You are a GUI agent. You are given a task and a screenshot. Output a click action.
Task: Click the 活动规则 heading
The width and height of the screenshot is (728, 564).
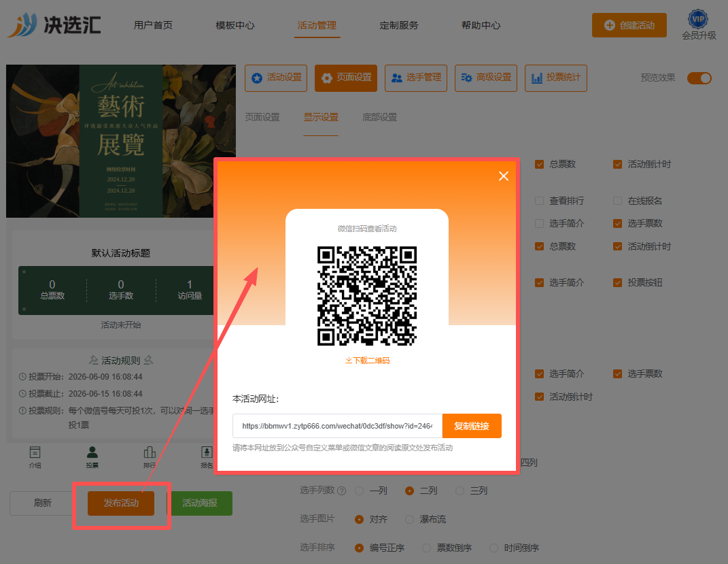[x=121, y=361]
